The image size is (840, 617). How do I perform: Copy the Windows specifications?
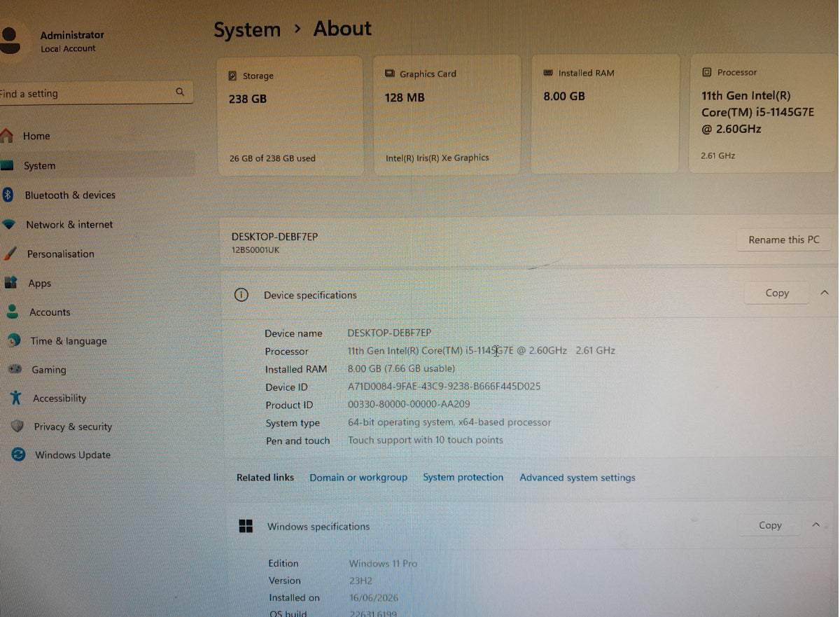(770, 525)
